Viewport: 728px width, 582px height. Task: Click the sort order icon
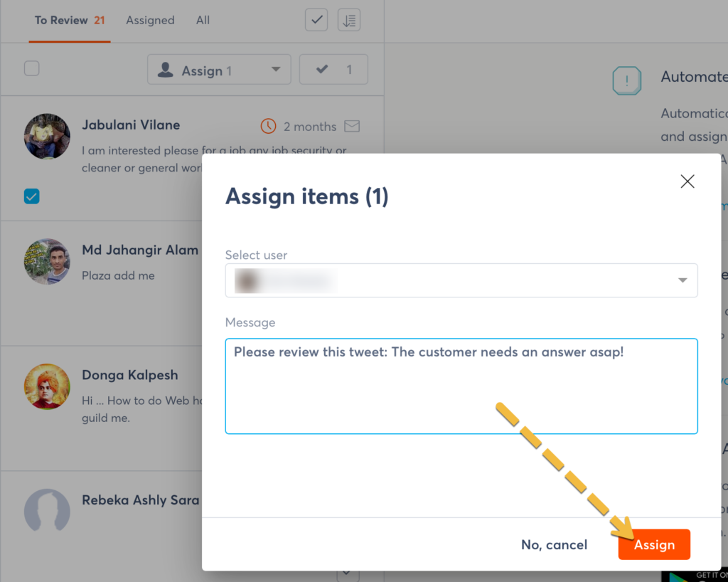[x=349, y=20]
